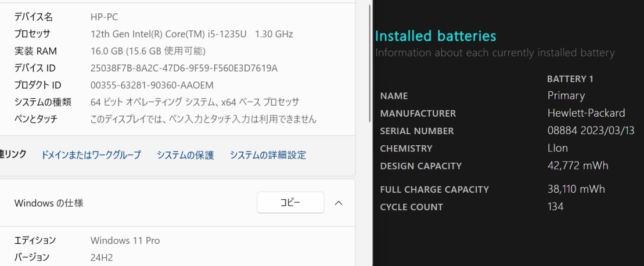The image size is (644, 266).
Task: Open the システムの保護 link
Action: pyautogui.click(x=185, y=155)
